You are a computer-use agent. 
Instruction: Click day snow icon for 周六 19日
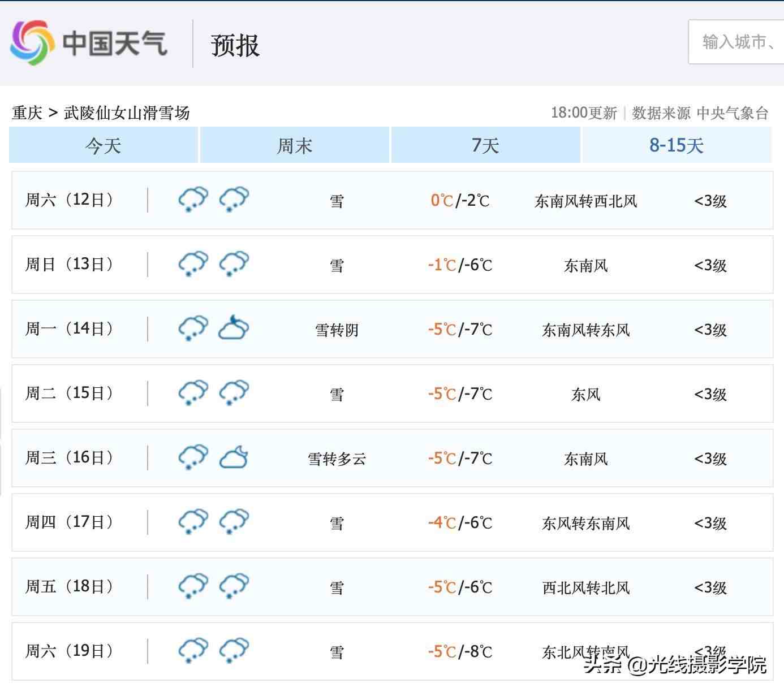pos(193,651)
